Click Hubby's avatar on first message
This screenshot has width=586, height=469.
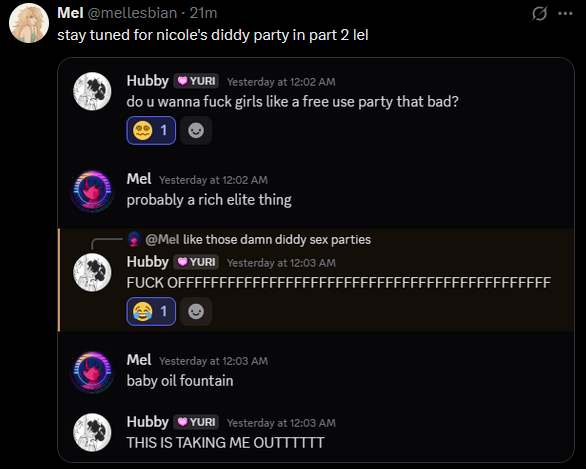(92, 91)
